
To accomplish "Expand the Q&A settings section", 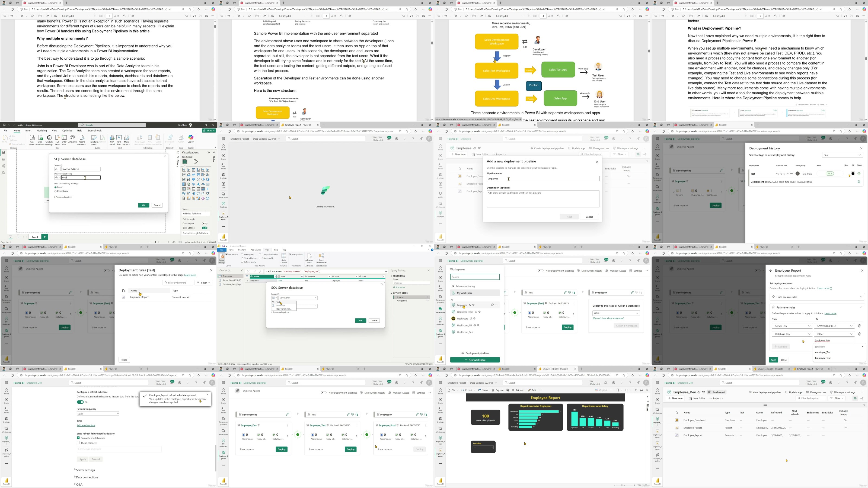I will click(x=78, y=484).
